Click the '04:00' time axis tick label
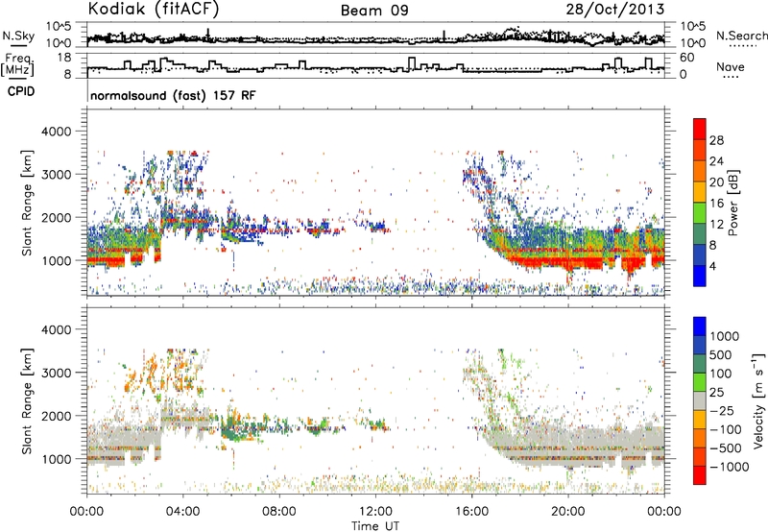The image size is (768, 532). [x=182, y=512]
